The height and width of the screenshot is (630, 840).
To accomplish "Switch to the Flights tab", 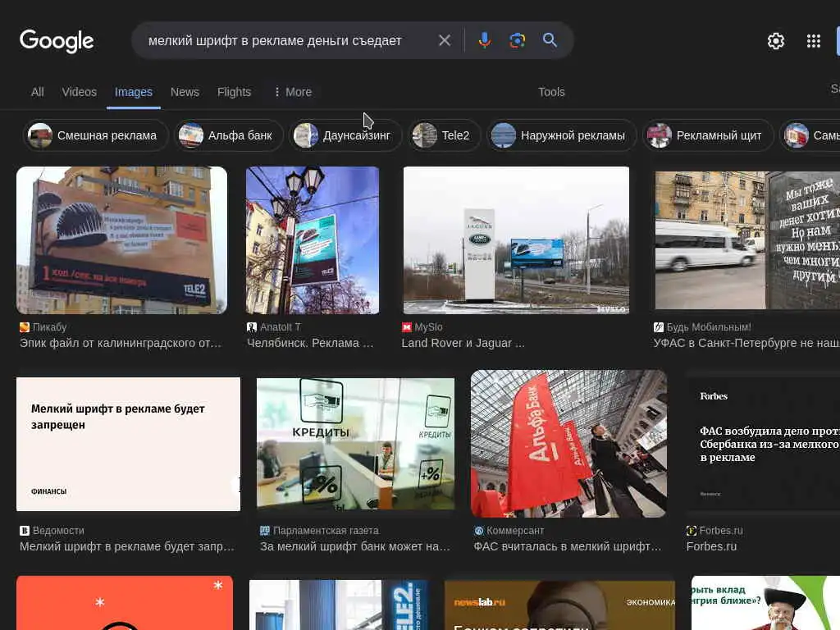I will pos(234,92).
